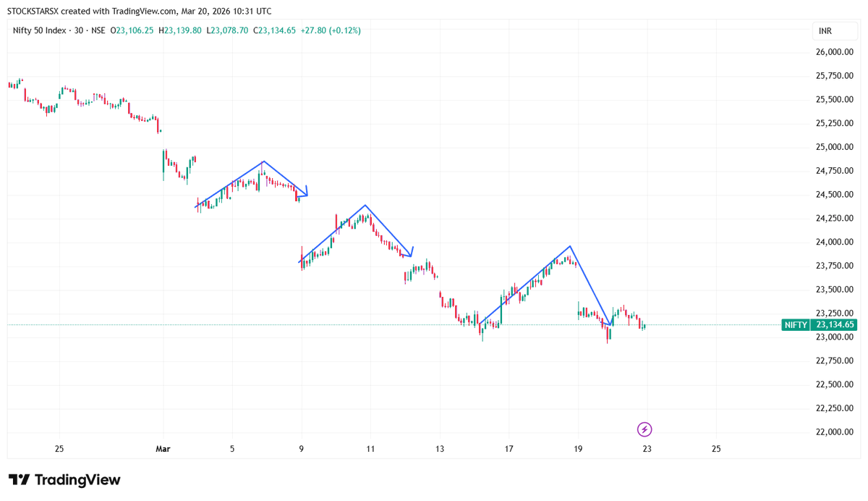
Task: Click the TradingView logo
Action: (x=64, y=480)
